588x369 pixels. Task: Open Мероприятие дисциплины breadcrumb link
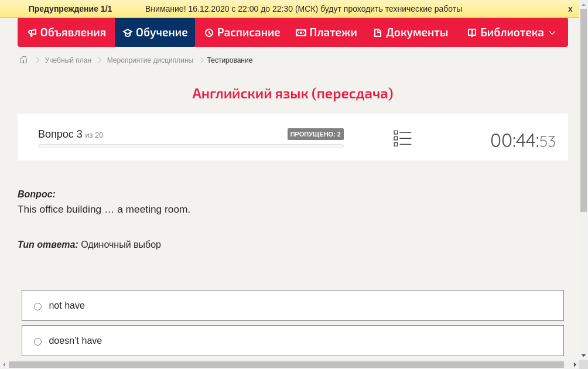tap(150, 60)
